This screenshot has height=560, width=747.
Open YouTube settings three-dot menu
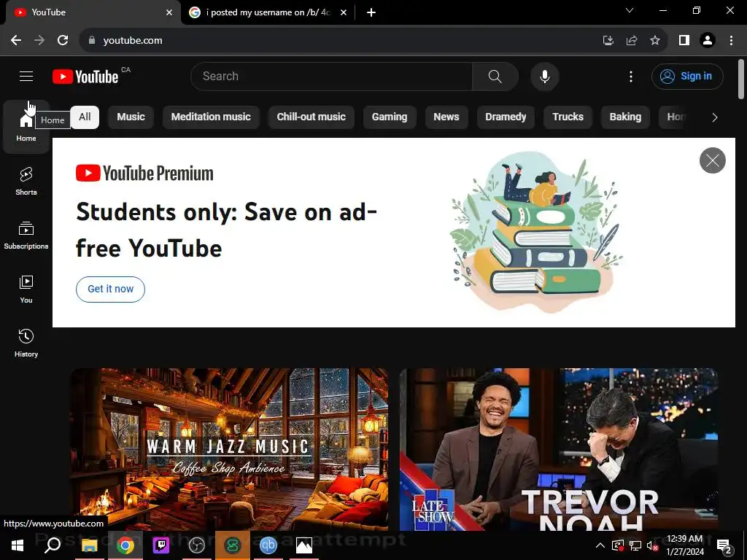point(631,76)
